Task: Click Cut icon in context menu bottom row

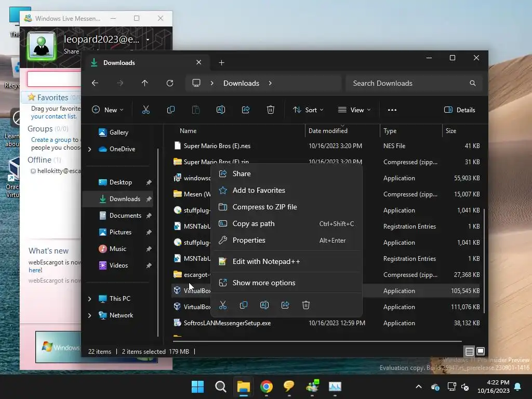Action: [222, 305]
